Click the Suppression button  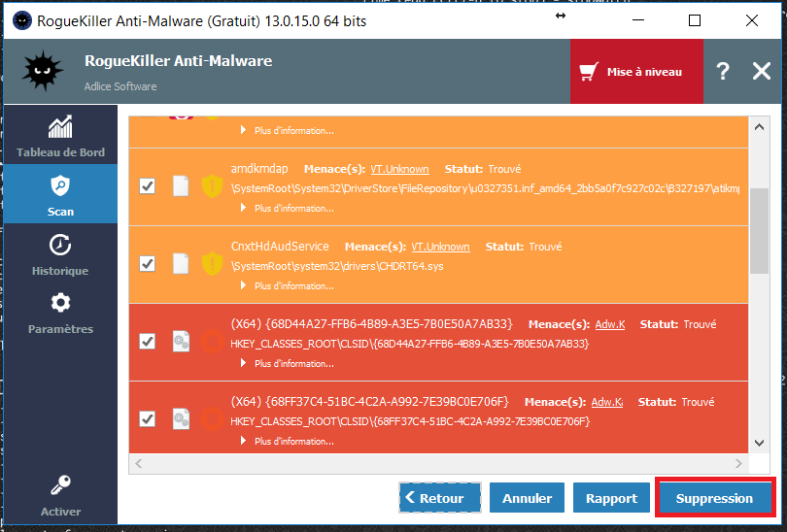(x=715, y=498)
